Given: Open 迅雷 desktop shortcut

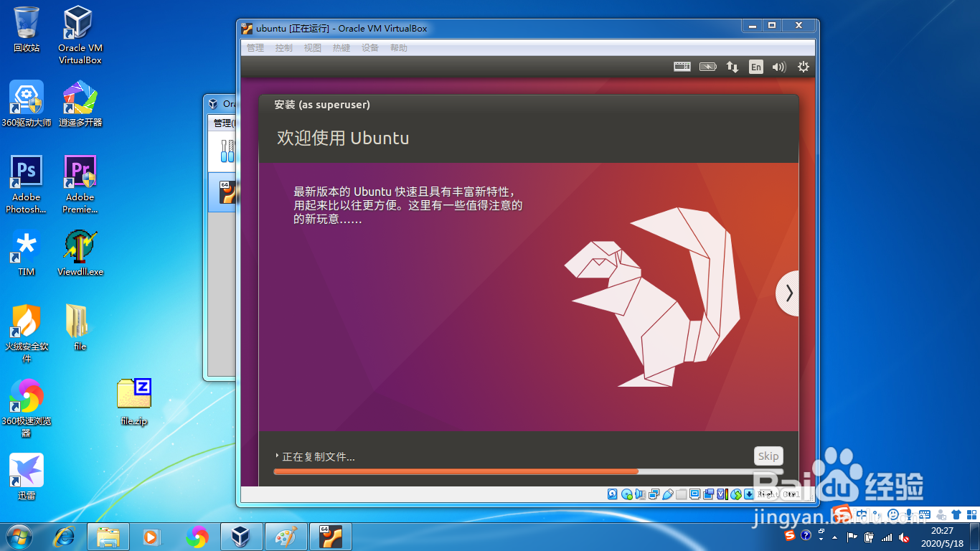Looking at the screenshot, I should point(27,477).
